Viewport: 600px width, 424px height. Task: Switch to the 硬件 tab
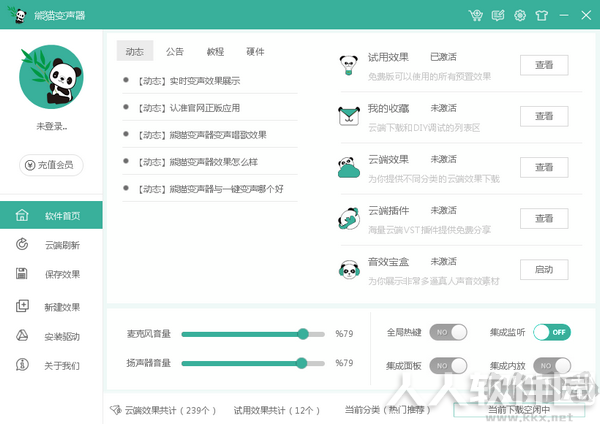pyautogui.click(x=255, y=51)
